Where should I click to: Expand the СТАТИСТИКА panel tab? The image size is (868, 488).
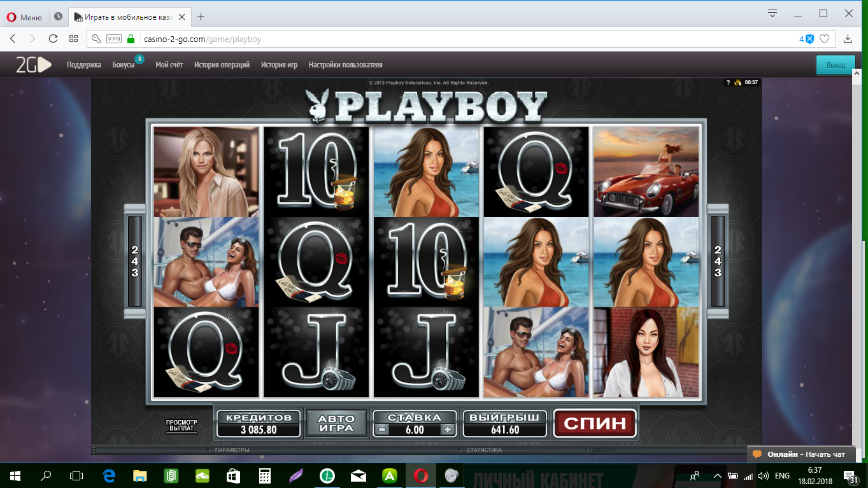tap(484, 450)
